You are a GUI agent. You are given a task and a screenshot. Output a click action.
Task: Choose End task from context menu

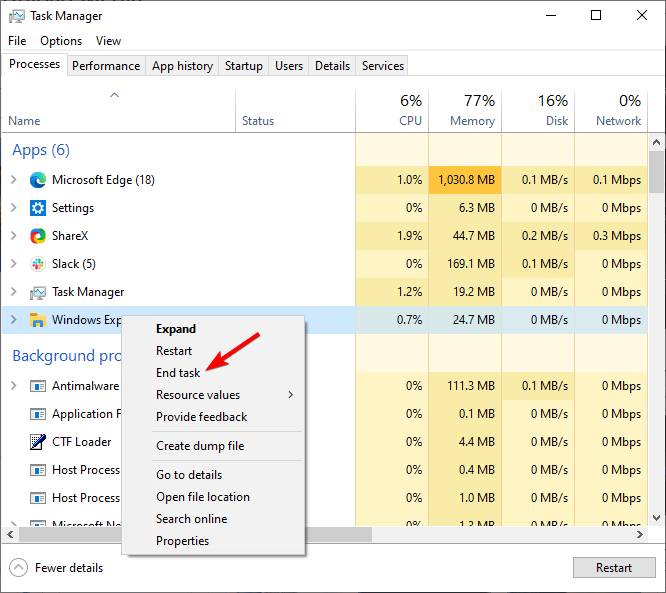click(178, 373)
